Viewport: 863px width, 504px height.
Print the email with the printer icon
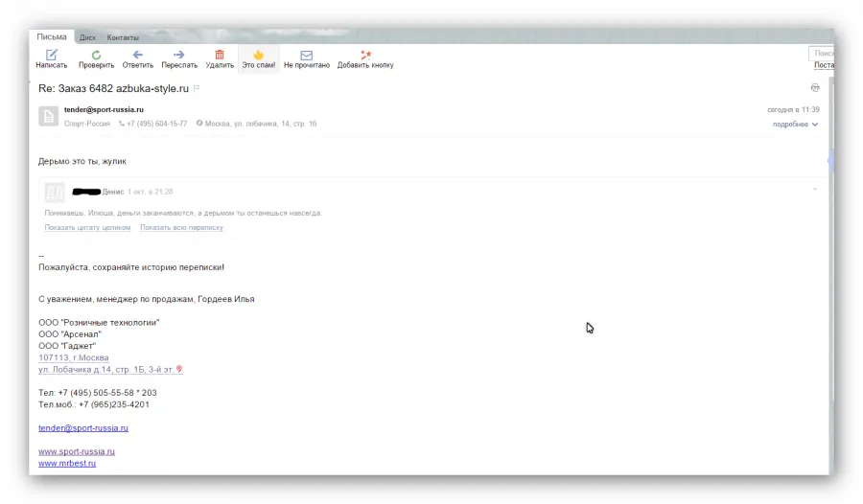point(815,87)
